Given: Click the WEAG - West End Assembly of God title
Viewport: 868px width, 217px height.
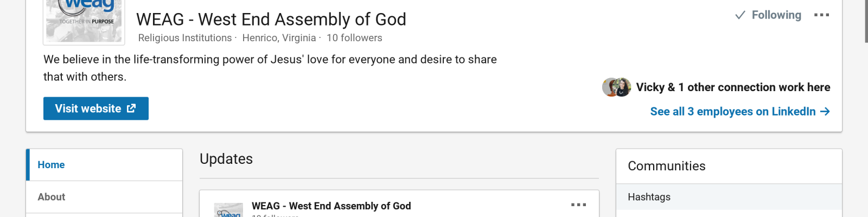Looking at the screenshot, I should click(x=271, y=20).
